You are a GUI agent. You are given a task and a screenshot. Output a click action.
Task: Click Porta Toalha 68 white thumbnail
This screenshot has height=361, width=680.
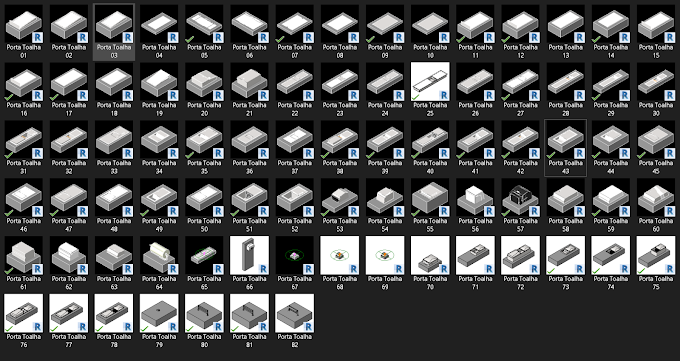click(340, 255)
